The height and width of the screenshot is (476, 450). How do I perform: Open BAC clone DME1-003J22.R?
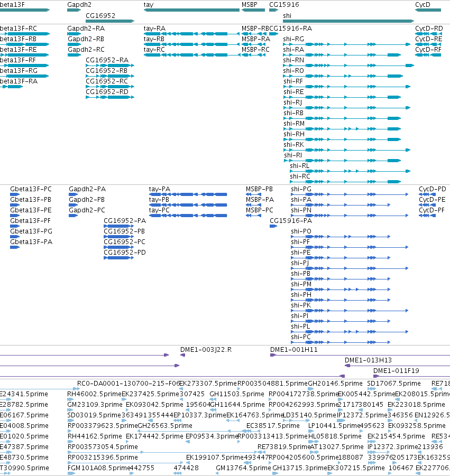(206, 350)
